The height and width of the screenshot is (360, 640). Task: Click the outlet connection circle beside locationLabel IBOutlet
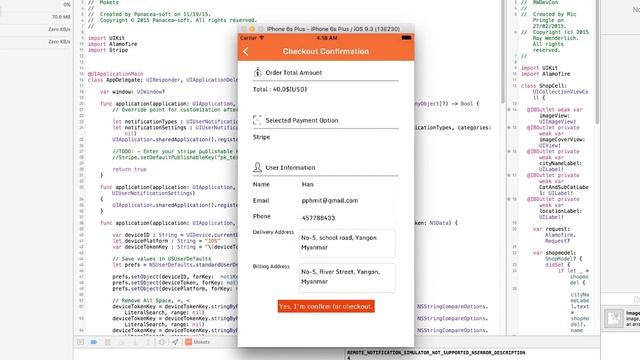point(509,199)
